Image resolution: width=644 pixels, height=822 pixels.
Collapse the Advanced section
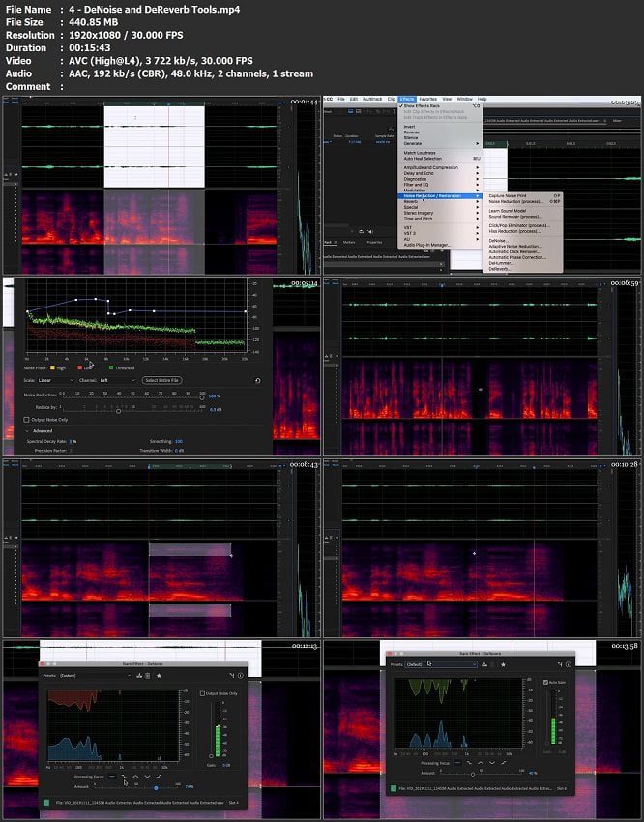tap(27, 431)
